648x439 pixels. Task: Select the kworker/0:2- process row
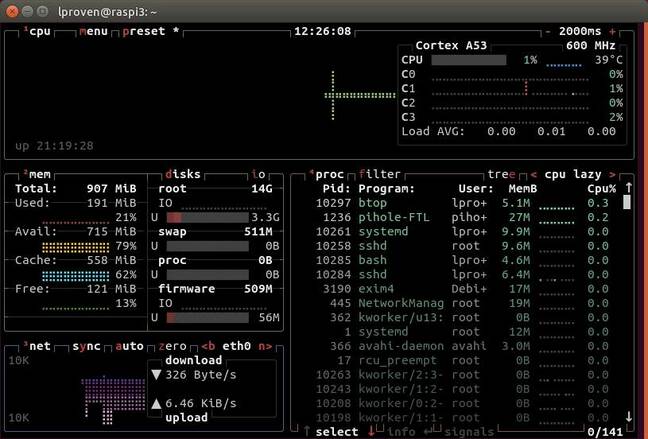[x=462, y=403]
